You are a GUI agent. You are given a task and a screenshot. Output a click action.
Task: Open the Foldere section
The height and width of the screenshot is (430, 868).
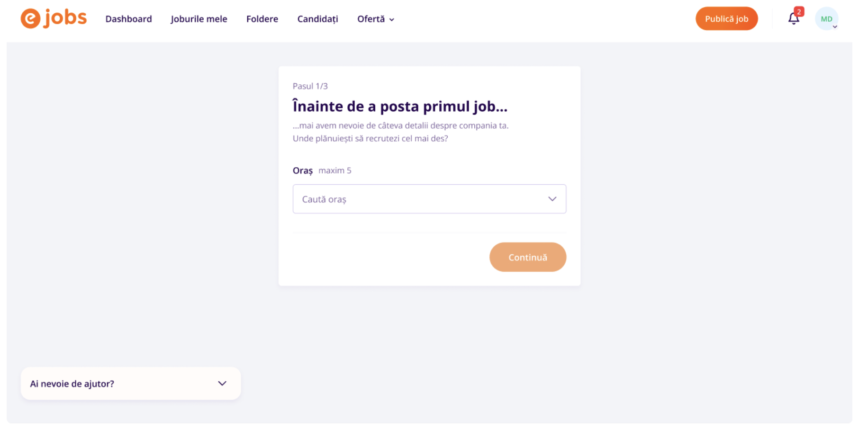click(x=262, y=19)
